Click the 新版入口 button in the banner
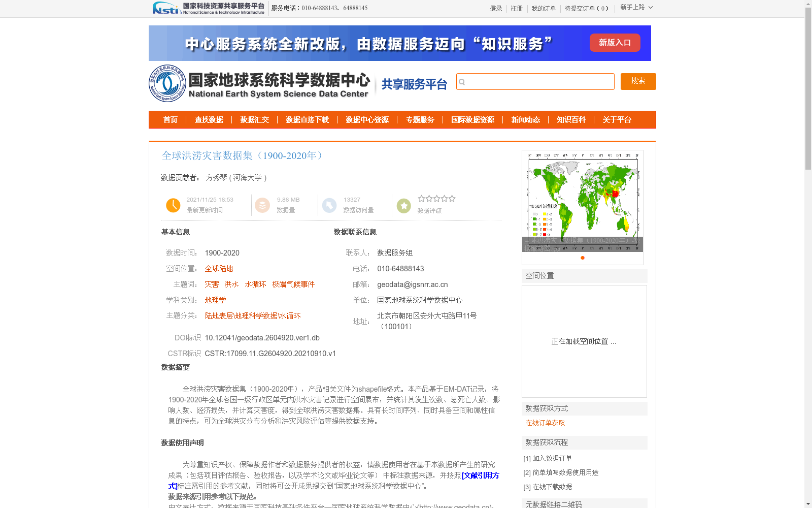This screenshot has width=812, height=508. point(615,43)
